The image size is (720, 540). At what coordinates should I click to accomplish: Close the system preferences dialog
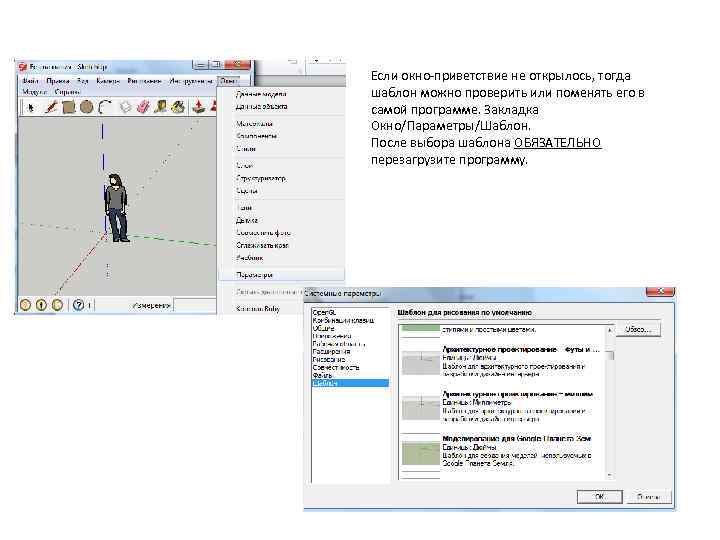(x=660, y=292)
